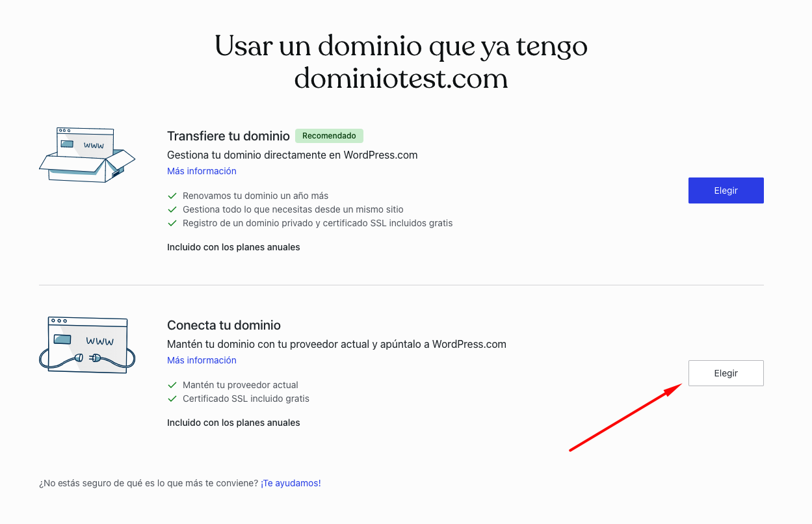
Task: Click the blue Elegir button for domain transfer
Action: point(726,190)
